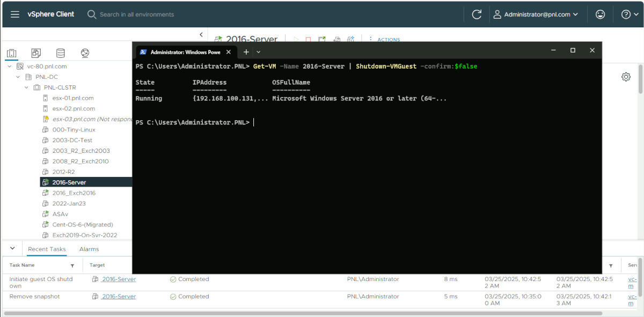Viewport: 644px width, 317px height.
Task: Click the vCenter icon beside vc-80.pnl.com
Action: 20,67
